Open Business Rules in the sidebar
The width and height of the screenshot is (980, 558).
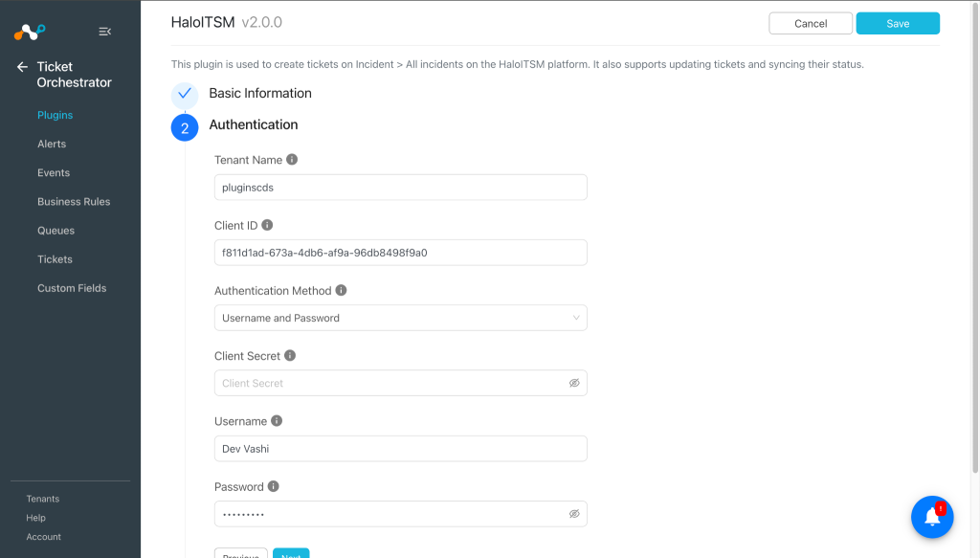pos(73,201)
